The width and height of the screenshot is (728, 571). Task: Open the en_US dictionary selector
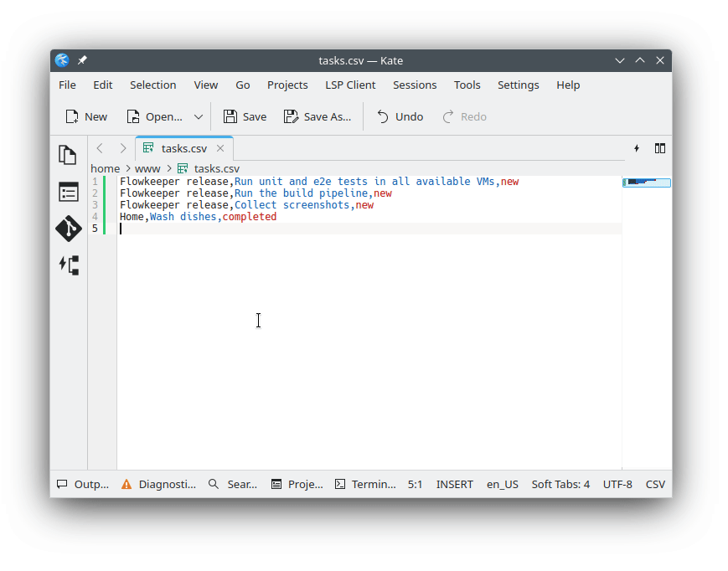tap(503, 484)
